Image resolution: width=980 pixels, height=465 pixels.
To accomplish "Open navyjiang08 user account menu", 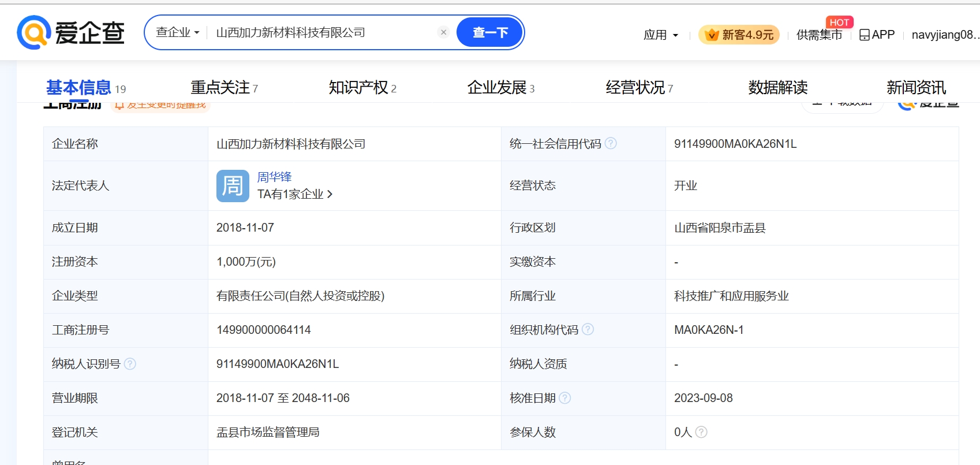I will 945,35.
